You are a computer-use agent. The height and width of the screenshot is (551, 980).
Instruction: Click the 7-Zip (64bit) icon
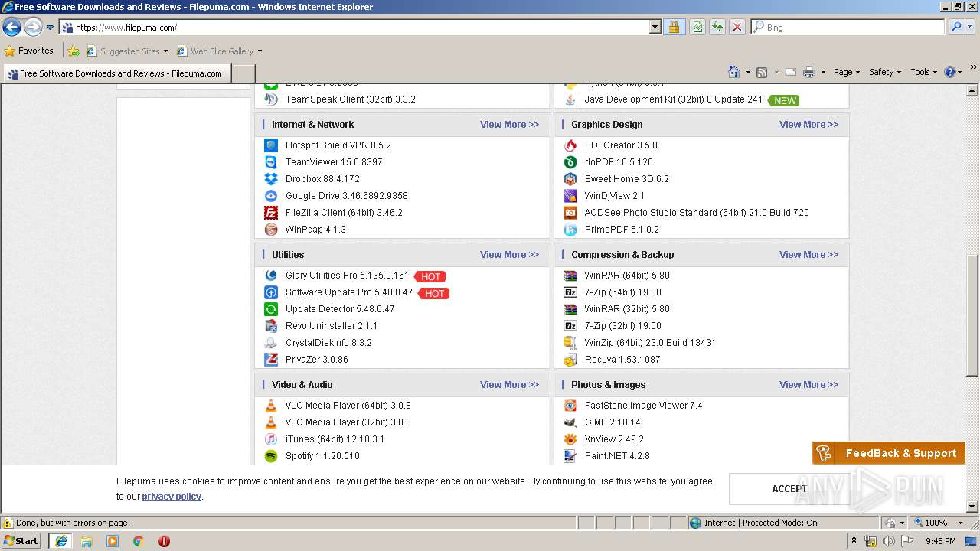pyautogui.click(x=570, y=292)
